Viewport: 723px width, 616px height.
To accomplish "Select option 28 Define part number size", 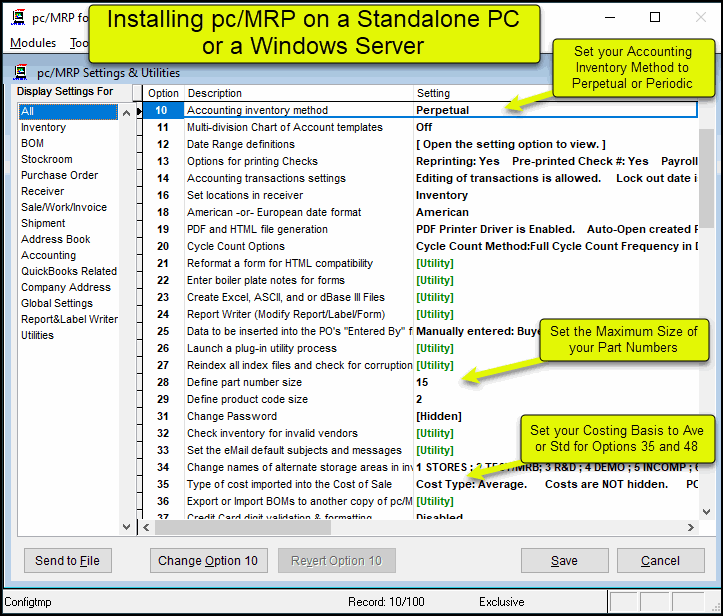I will [x=420, y=383].
